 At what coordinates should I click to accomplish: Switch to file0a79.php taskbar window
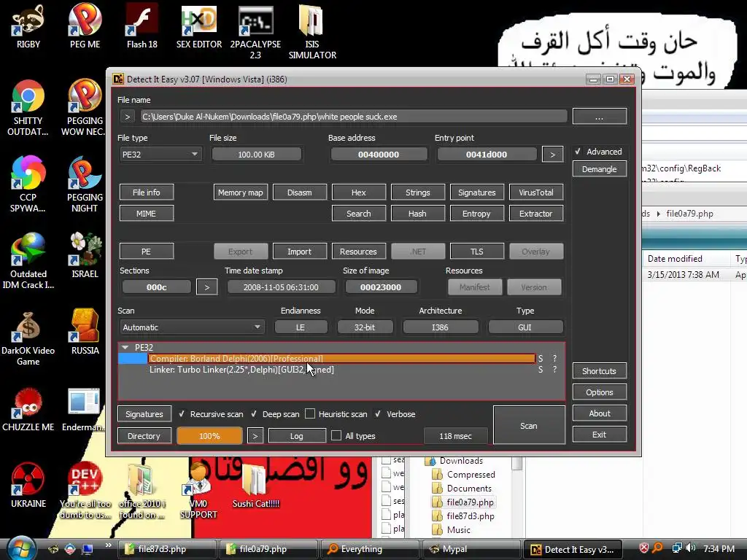[x=268, y=549]
